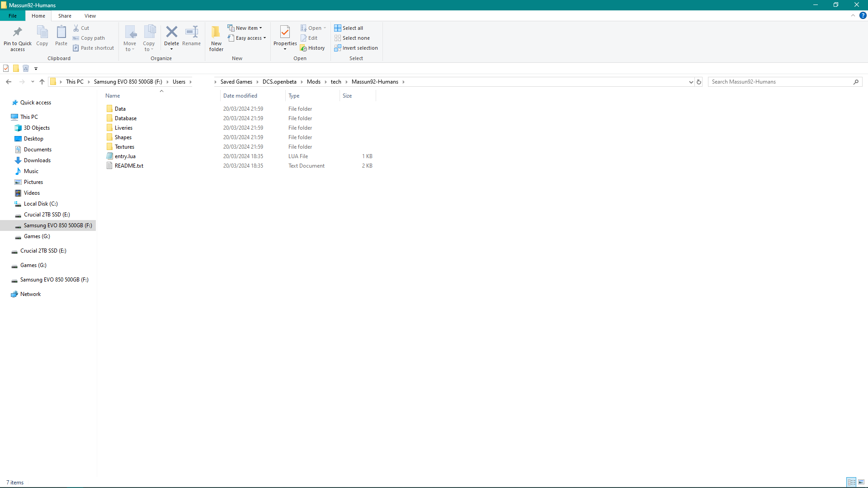Open Quick access in navigation pane
The image size is (868, 488).
click(x=35, y=103)
